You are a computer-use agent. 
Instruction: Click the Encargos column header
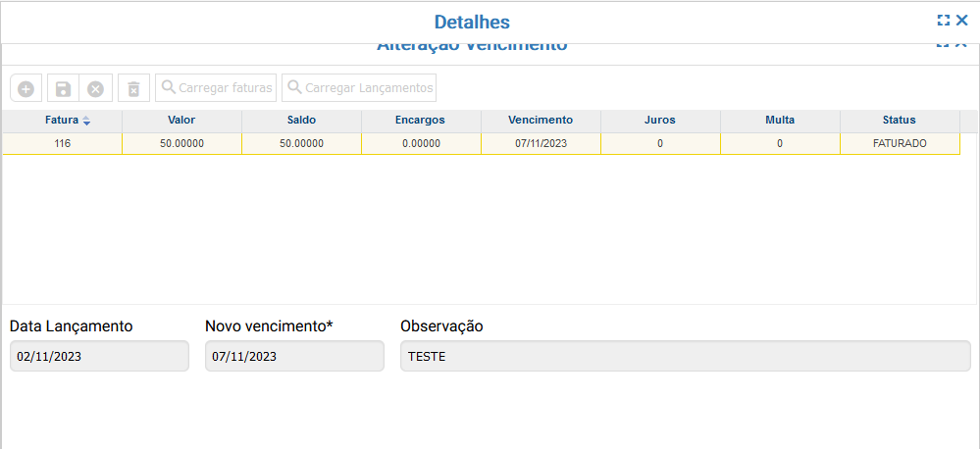click(421, 120)
